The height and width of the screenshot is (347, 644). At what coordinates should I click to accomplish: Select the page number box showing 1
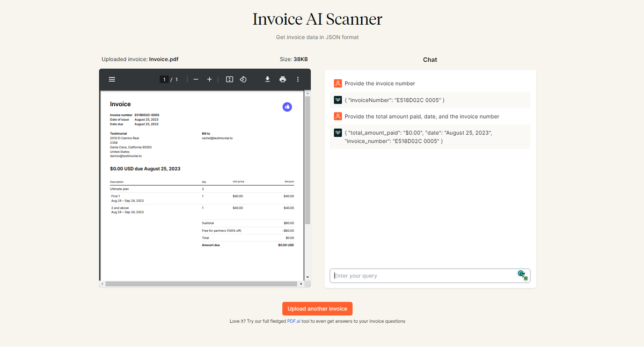click(164, 79)
